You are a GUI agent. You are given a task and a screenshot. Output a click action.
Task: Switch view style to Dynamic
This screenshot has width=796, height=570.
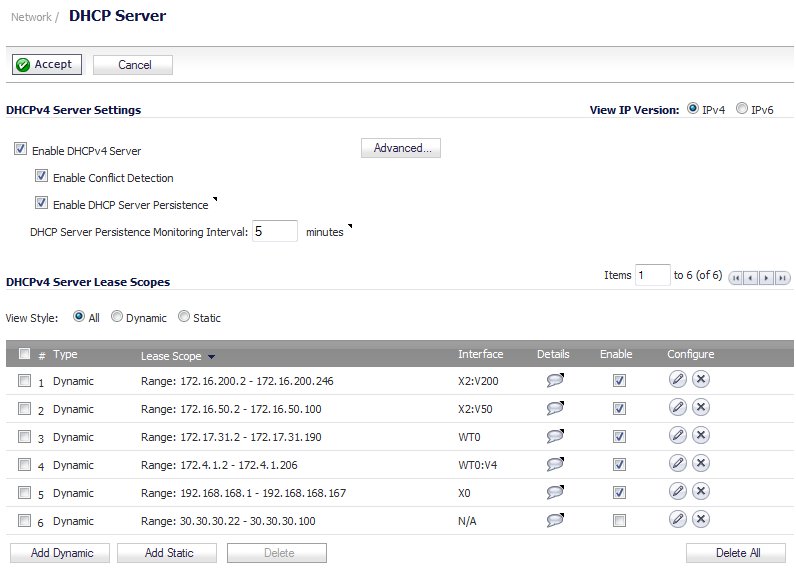pyautogui.click(x=117, y=316)
